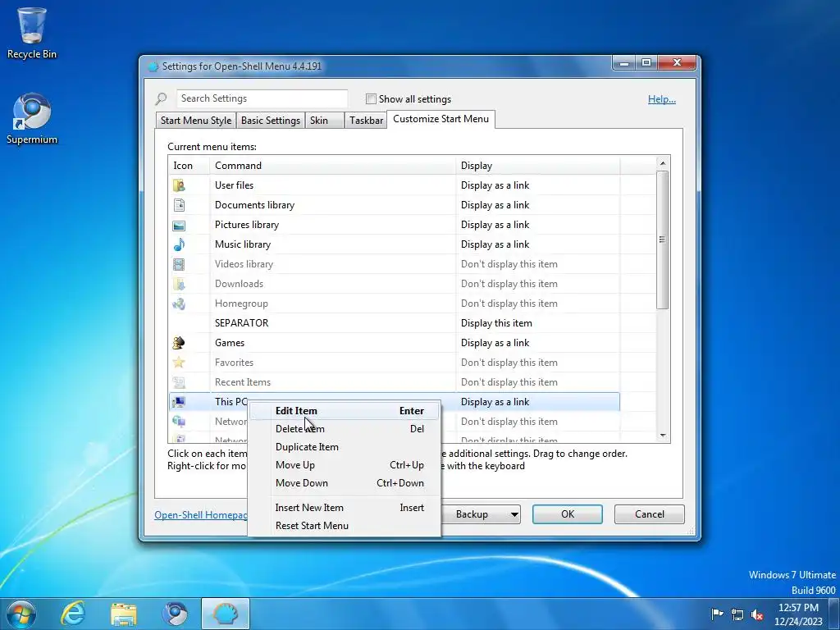840x630 pixels.
Task: Select the Homegroup command text
Action: 241,304
